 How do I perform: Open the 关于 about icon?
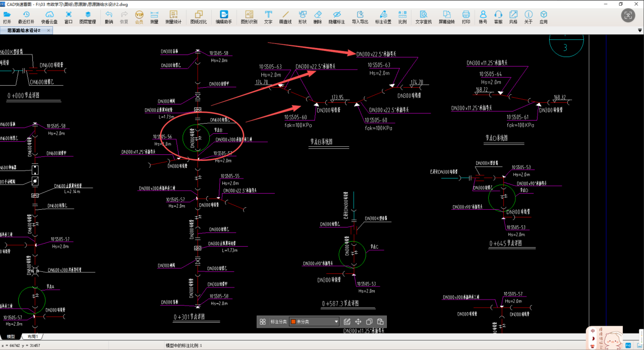pyautogui.click(x=529, y=18)
